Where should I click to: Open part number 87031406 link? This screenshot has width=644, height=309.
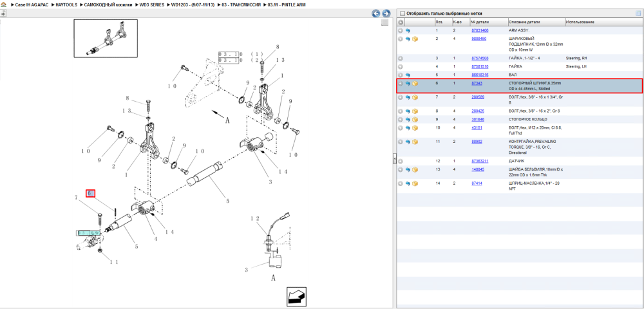point(480,30)
